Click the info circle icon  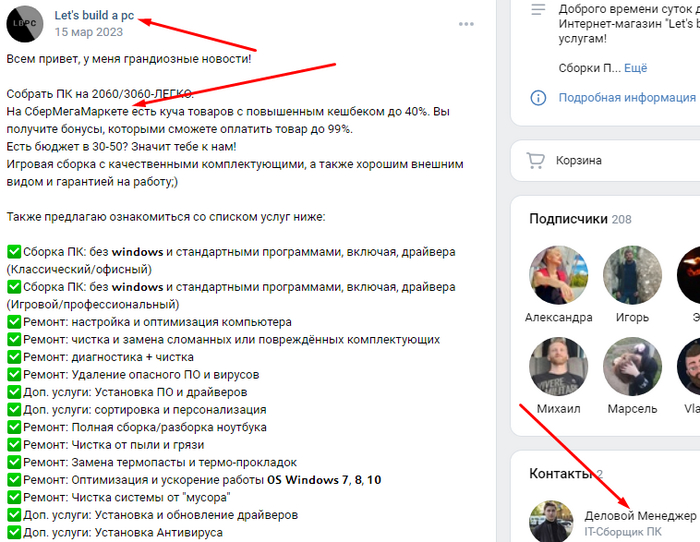(x=538, y=97)
